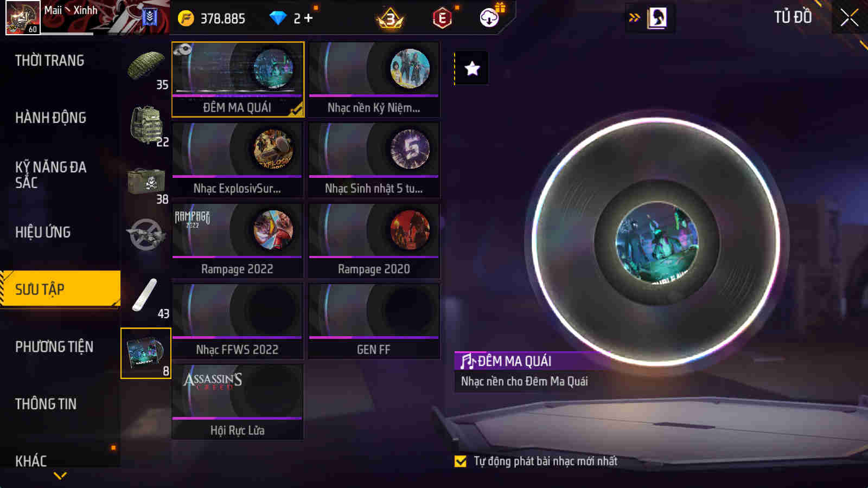Image resolution: width=868 pixels, height=488 pixels.
Task: Toggle auto-play newest music checkbox
Action: tap(461, 461)
